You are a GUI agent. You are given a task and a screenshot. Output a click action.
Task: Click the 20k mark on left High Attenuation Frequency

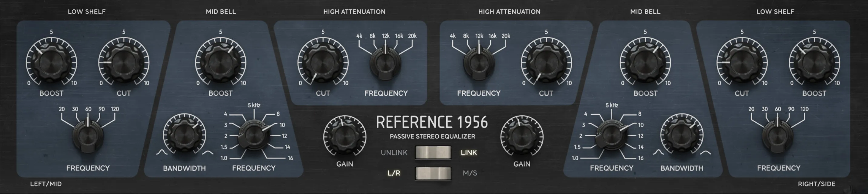[412, 36]
